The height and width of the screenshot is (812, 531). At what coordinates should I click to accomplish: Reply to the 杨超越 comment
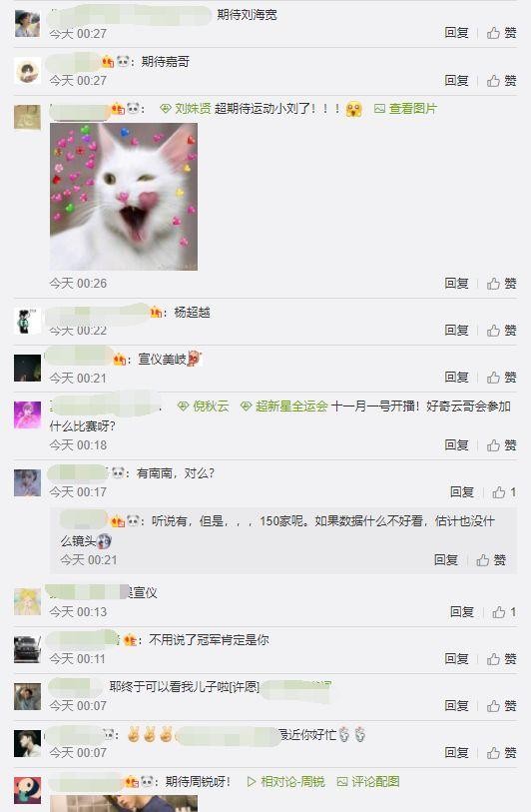[x=456, y=330]
